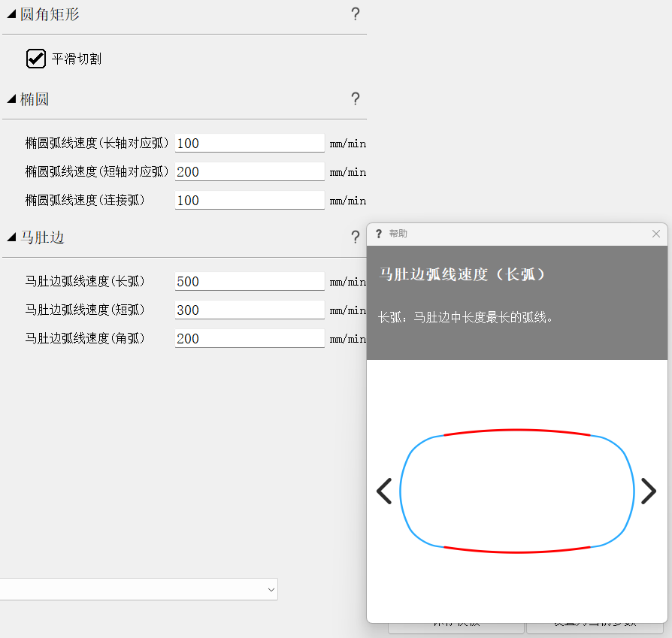Screen dimensions: 672x638
Task: Click the 帮助 popup title bar text
Action: pos(398,234)
